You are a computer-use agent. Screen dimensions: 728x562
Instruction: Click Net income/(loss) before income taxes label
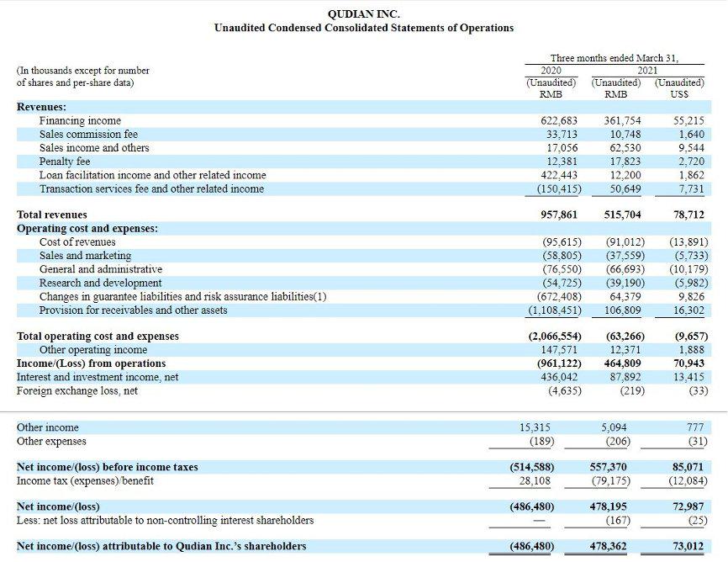click(x=108, y=467)
